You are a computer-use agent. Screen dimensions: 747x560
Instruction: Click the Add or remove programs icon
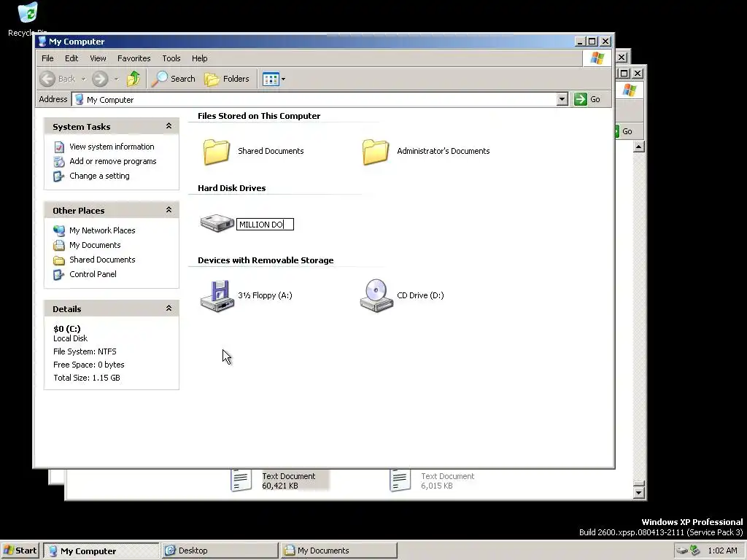[59, 161]
